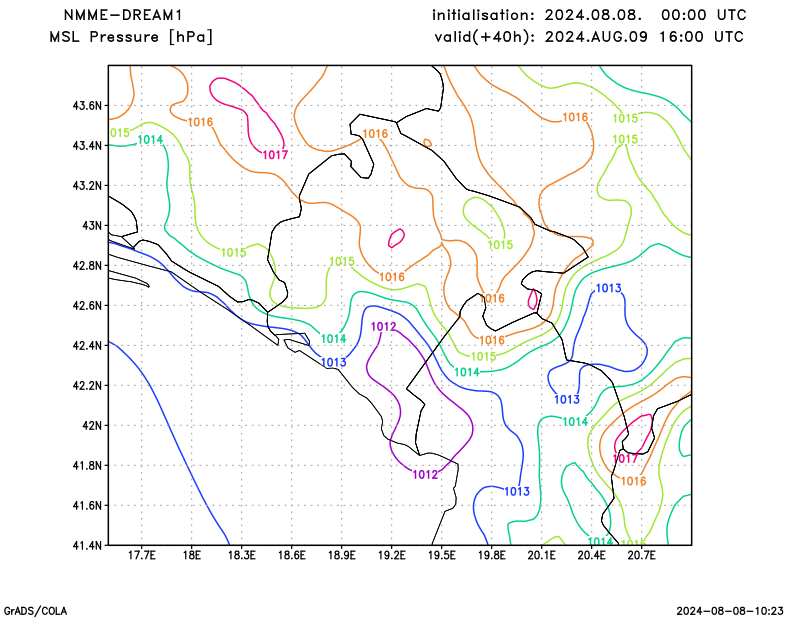Click the truncated green 015 contour label
The width and height of the screenshot is (800, 618).
tap(120, 133)
